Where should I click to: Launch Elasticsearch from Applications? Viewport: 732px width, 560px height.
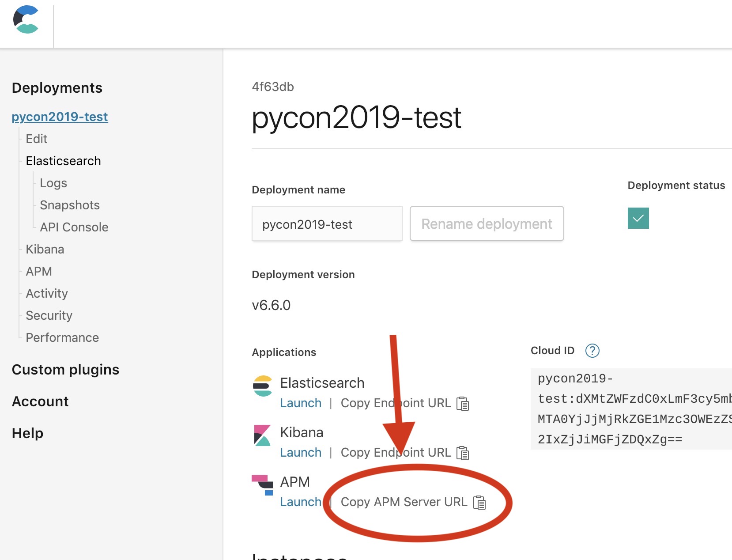click(x=301, y=403)
